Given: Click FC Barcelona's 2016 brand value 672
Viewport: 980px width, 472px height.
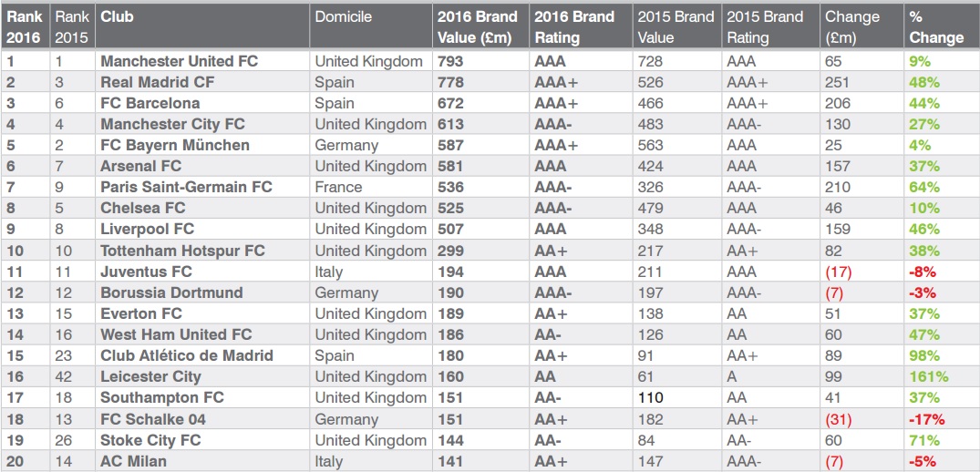Looking at the screenshot, I should 450,103.
